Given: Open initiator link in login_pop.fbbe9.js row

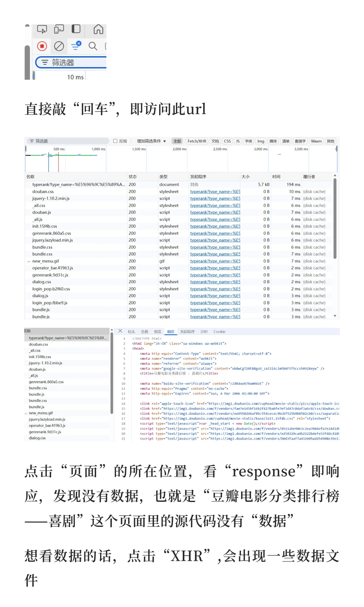Looking at the screenshot, I should (x=215, y=303).
